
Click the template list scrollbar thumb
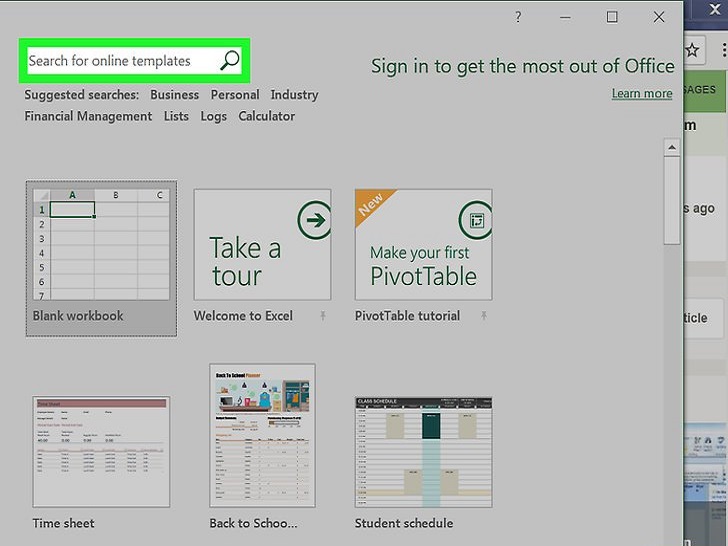pyautogui.click(x=672, y=201)
